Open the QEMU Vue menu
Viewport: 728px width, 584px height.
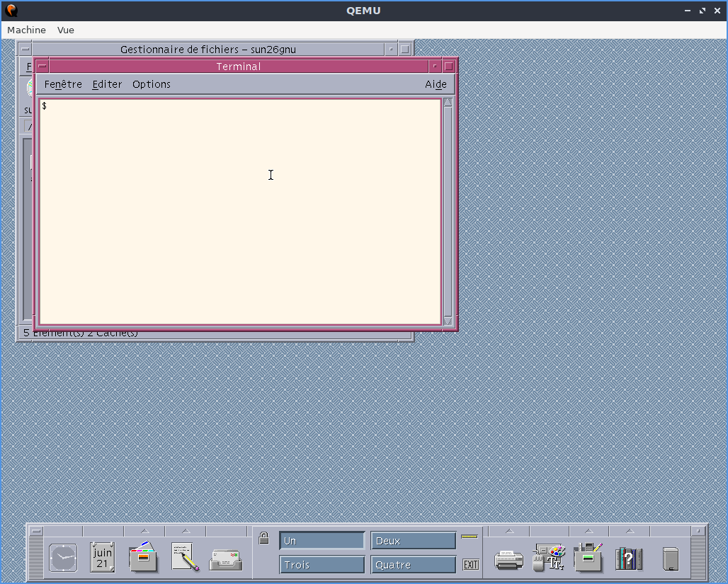(x=65, y=30)
